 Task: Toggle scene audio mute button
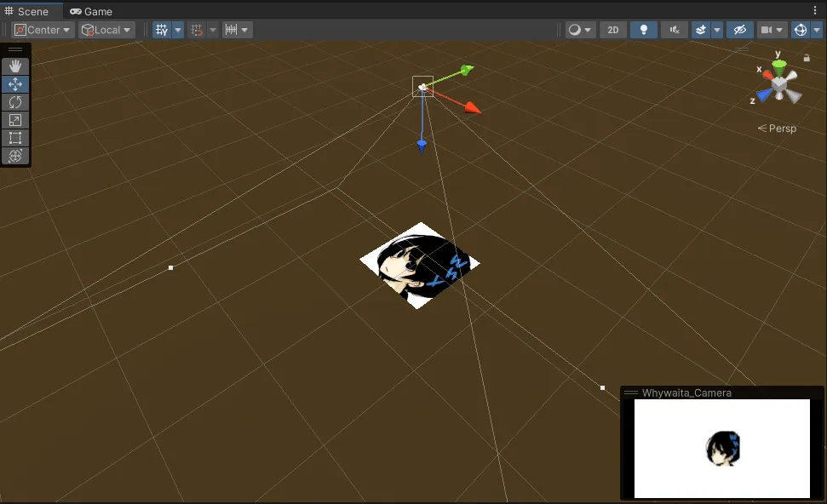(x=674, y=30)
